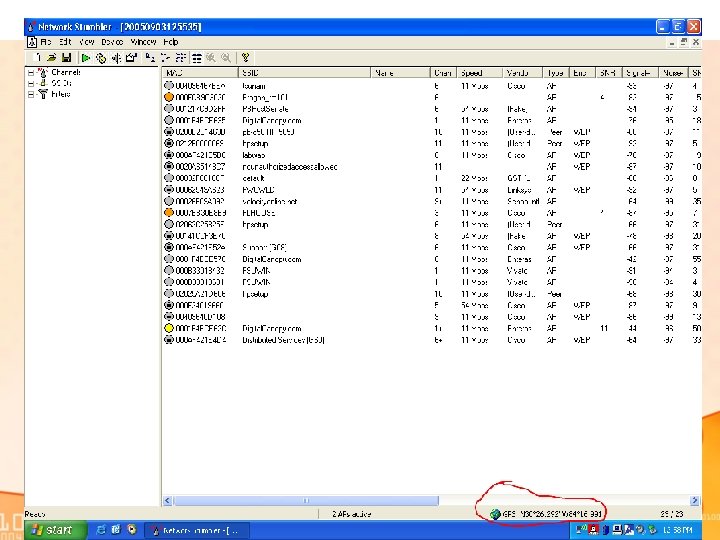Sort by the Name column header
Image resolution: width=720 pixels, height=540 pixels.
[400, 73]
